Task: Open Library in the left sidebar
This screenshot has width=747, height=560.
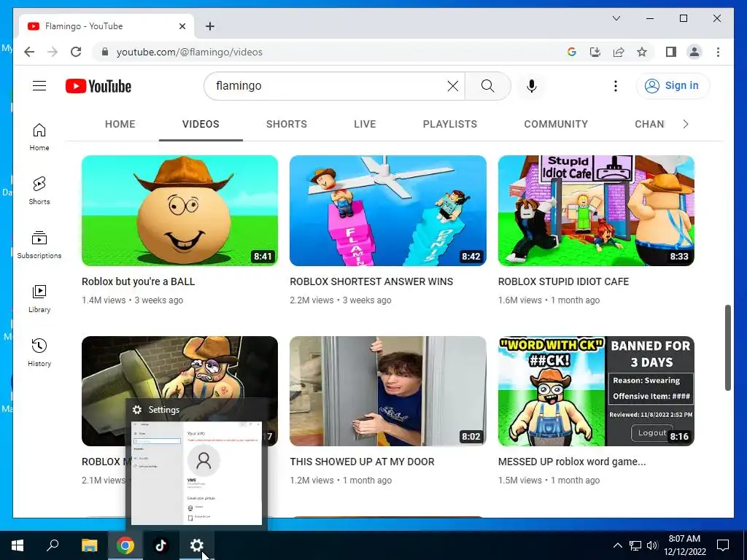Action: tap(39, 298)
